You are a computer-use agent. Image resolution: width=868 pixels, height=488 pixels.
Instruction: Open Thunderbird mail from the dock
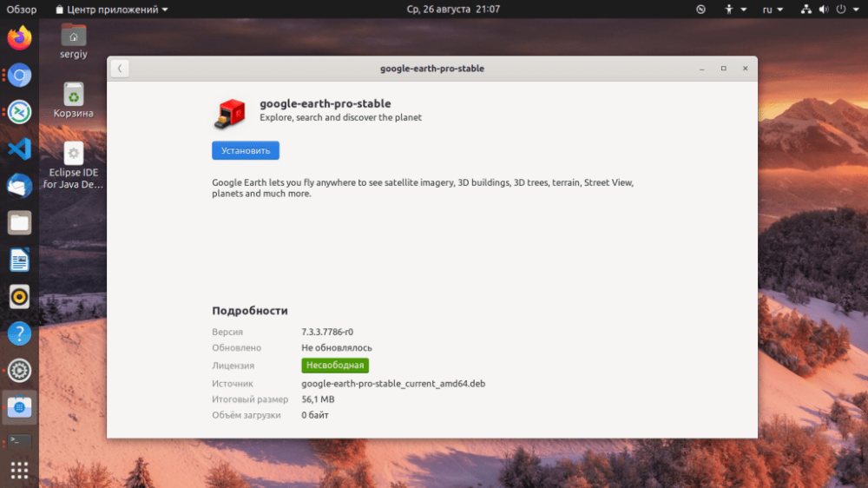(x=19, y=186)
